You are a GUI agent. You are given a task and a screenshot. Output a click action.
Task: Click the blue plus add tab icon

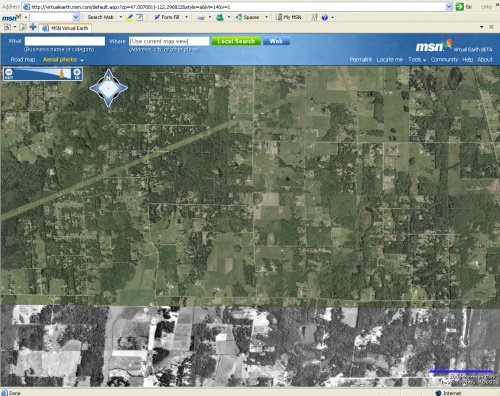tap(33, 27)
